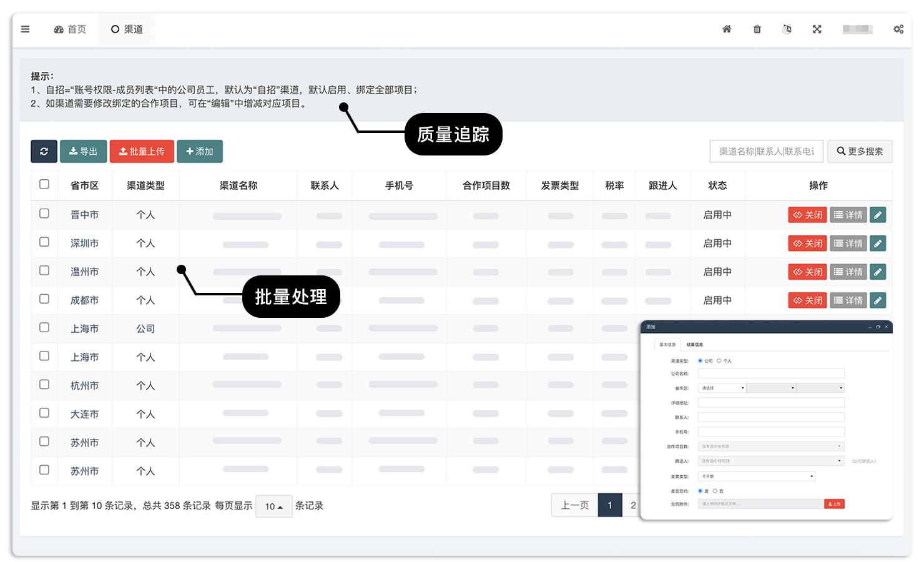Open the 请选择 province dropdown in dialog
The width and height of the screenshot is (924, 562).
(x=722, y=388)
